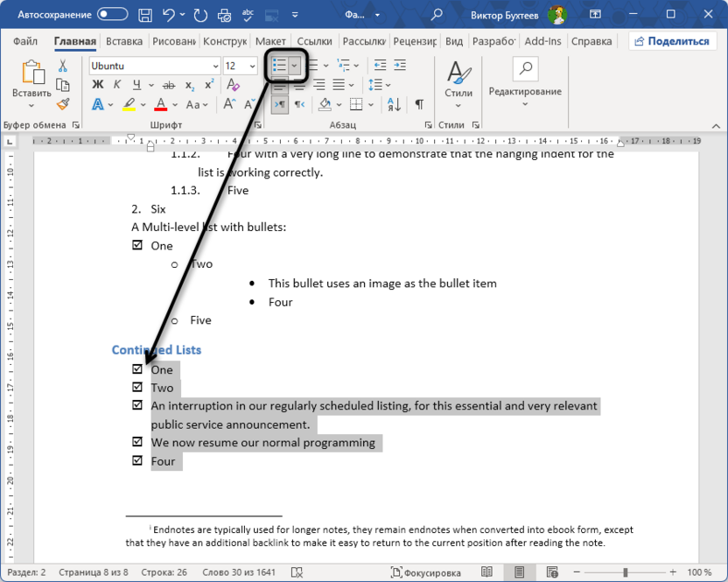Toggle show paragraph marks (¶)
Viewport: 728px width, 582px height.
coord(419,104)
